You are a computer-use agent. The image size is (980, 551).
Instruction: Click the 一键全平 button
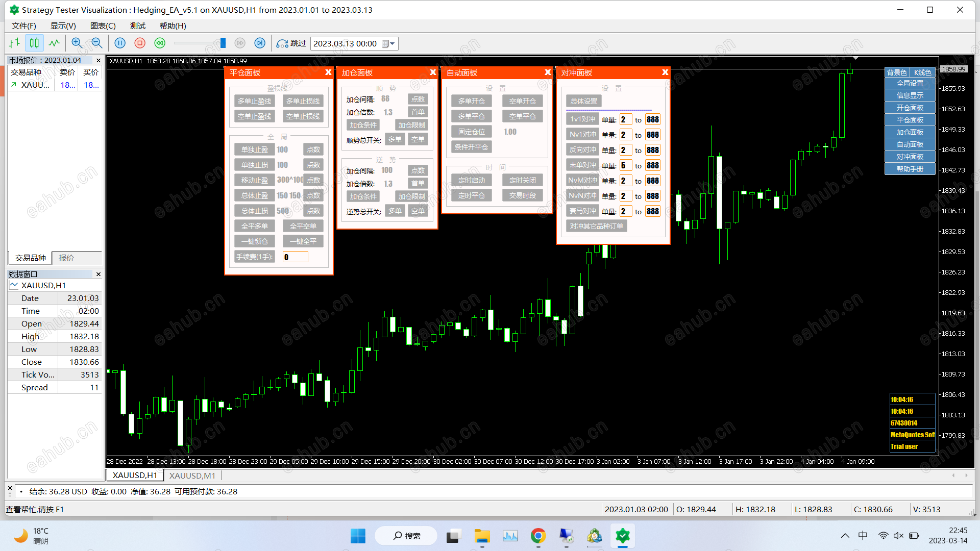303,241
